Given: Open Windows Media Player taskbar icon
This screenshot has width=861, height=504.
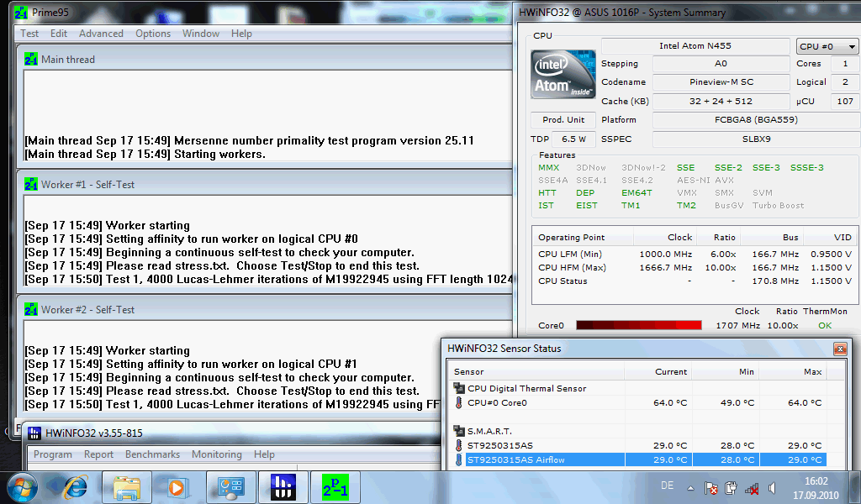Looking at the screenshot, I should [x=178, y=487].
